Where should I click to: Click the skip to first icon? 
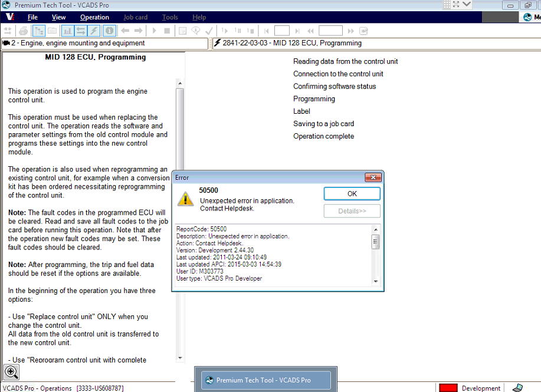[266, 31]
